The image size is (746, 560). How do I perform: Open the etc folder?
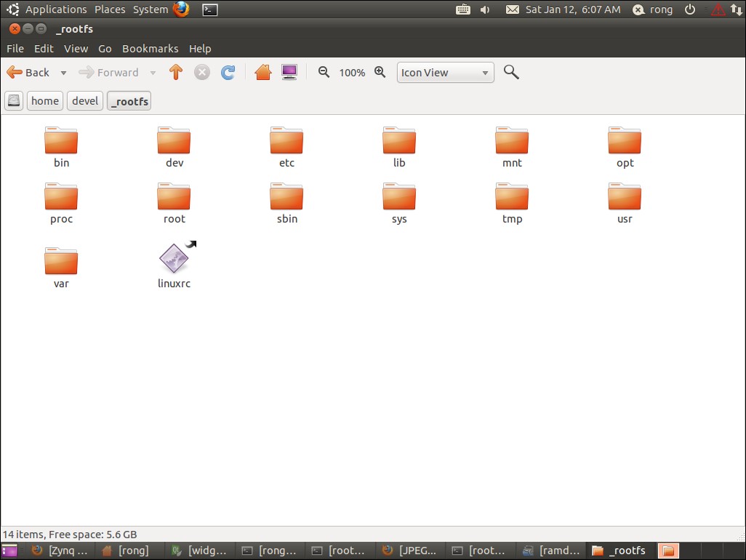(286, 147)
